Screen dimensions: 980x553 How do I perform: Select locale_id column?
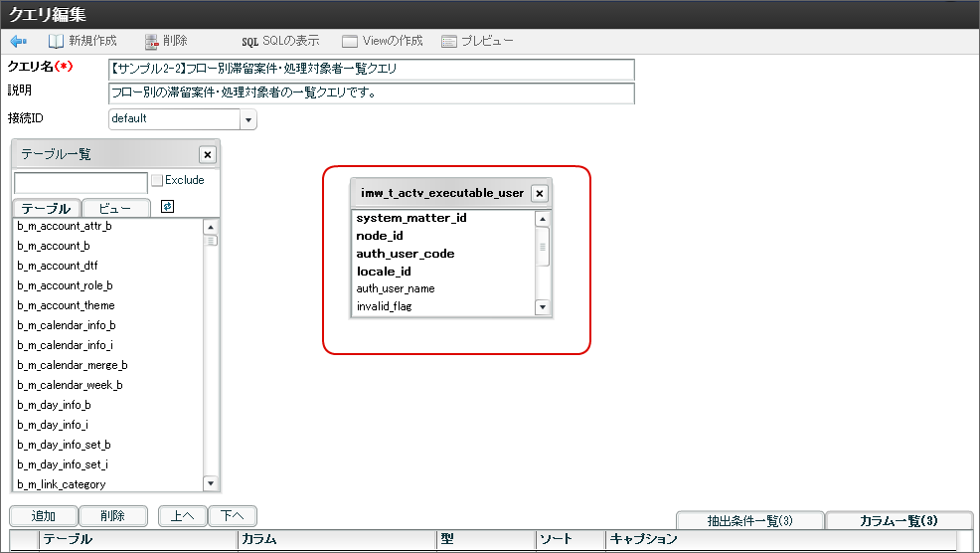(384, 272)
